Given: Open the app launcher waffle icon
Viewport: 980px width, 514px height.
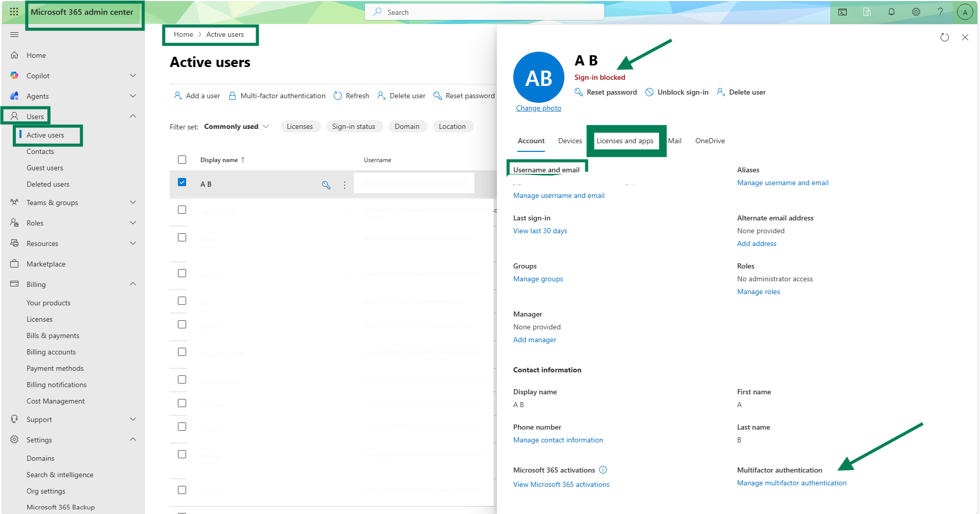Looking at the screenshot, I should click(x=14, y=12).
